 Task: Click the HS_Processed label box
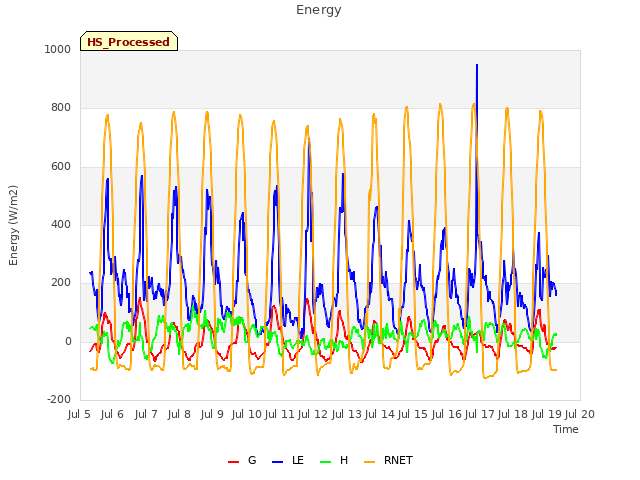coord(129,41)
